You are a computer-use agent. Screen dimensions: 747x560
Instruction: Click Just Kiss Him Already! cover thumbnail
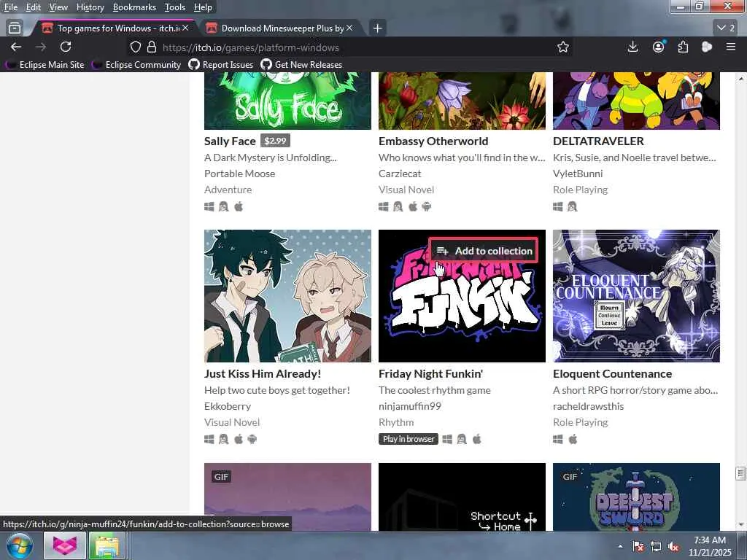tap(287, 296)
